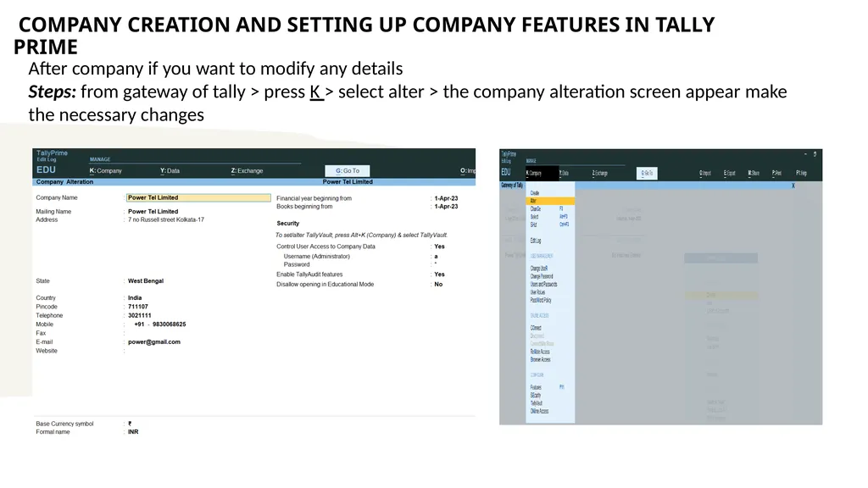The height and width of the screenshot is (488, 868).
Task: Click Mailing Name value Power Tel Limited
Action: [x=153, y=211]
